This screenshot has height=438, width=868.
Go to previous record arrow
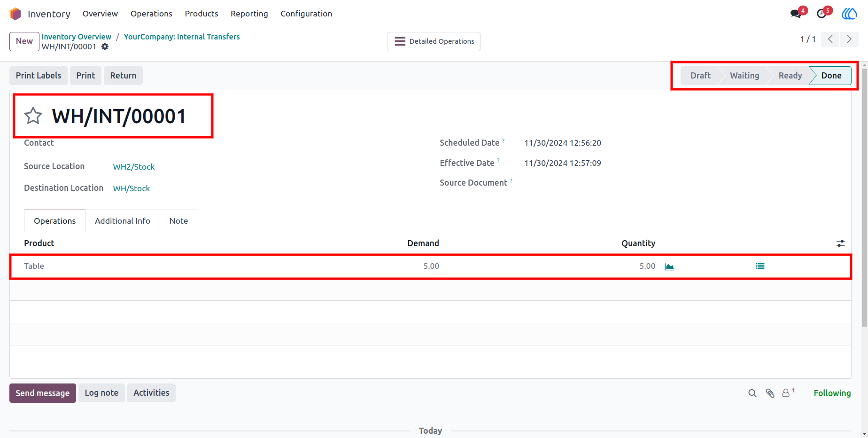830,39
